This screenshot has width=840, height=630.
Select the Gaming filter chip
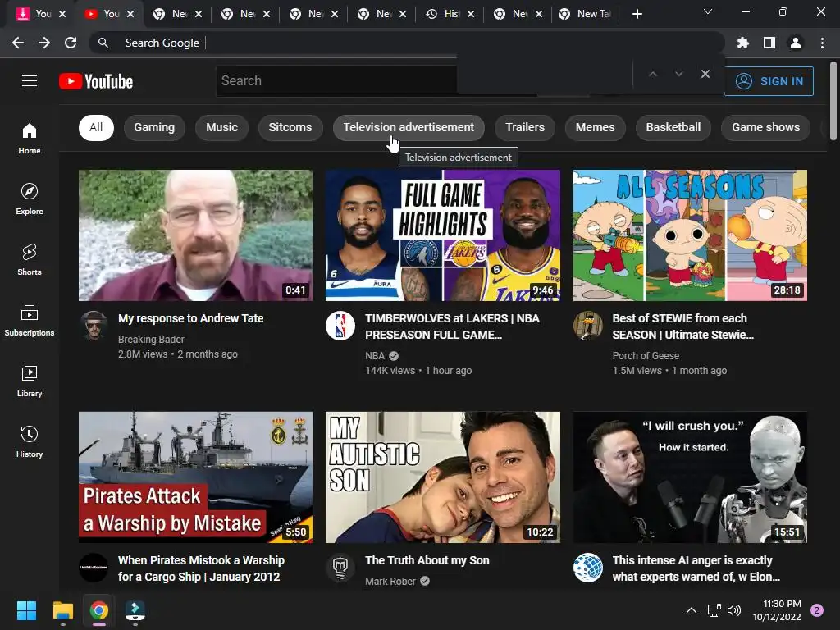pyautogui.click(x=154, y=127)
